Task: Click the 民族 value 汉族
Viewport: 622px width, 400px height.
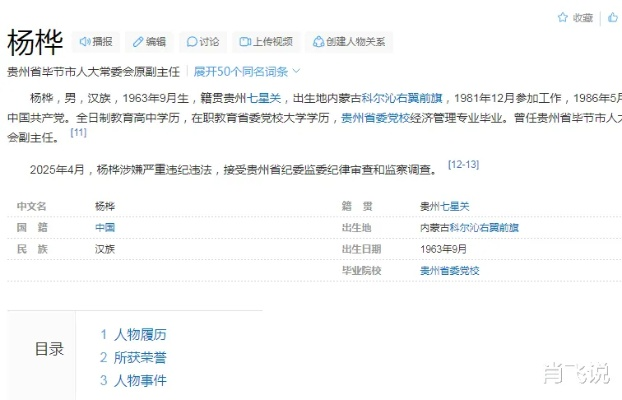Action: pyautogui.click(x=105, y=249)
